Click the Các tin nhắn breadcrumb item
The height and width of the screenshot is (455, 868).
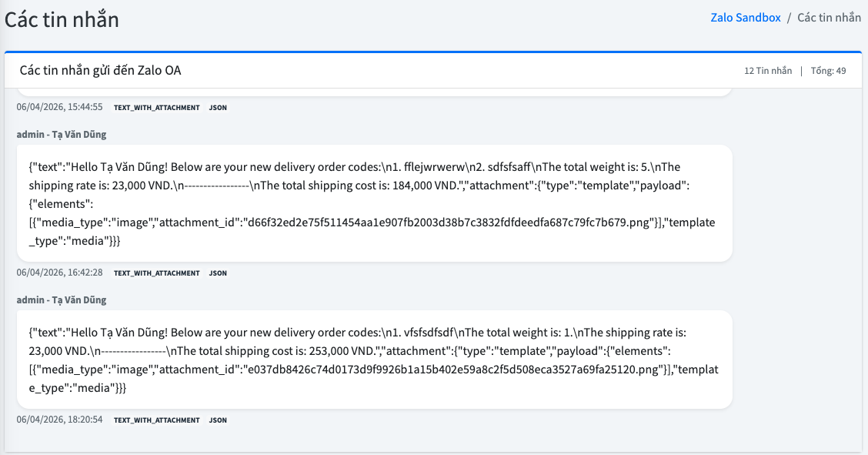coord(829,17)
